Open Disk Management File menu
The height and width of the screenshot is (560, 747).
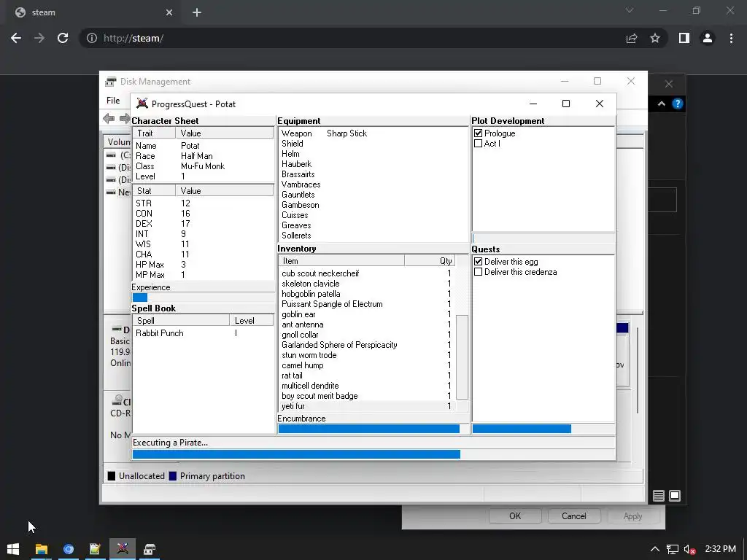click(113, 101)
